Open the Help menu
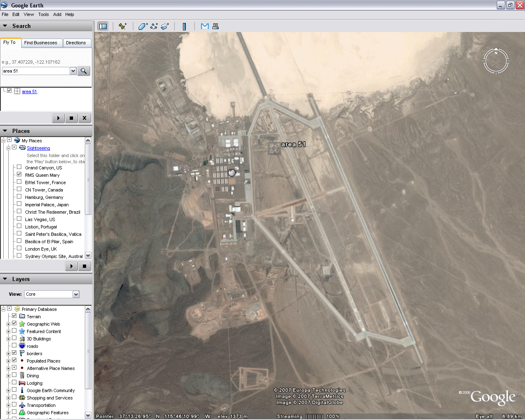Image resolution: width=525 pixels, height=420 pixels. coord(70,14)
